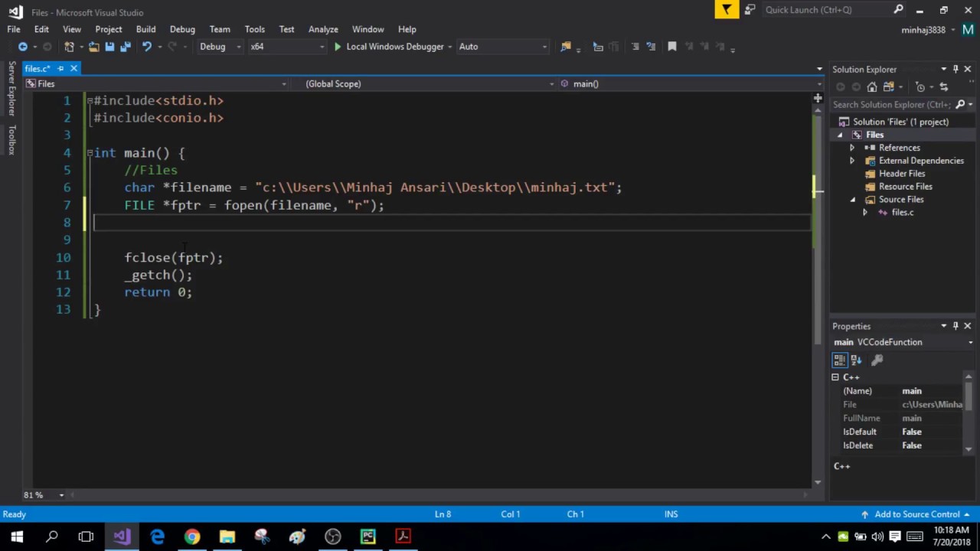
Task: Select Header Files folder
Action: click(902, 174)
